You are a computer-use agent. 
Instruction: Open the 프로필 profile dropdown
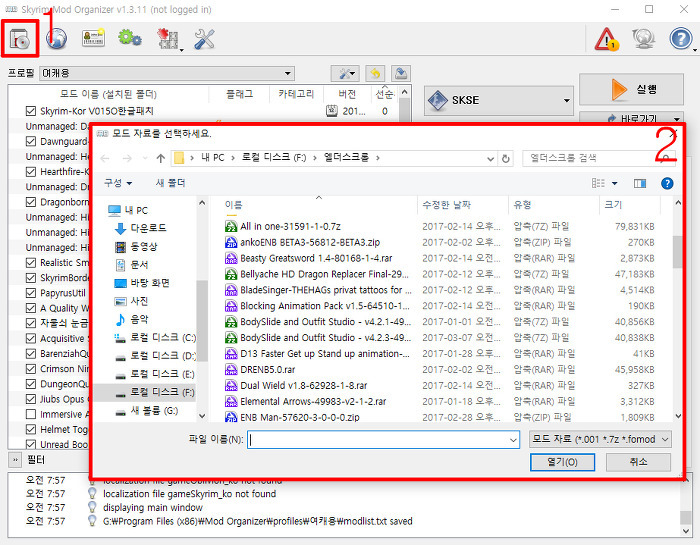tap(167, 73)
